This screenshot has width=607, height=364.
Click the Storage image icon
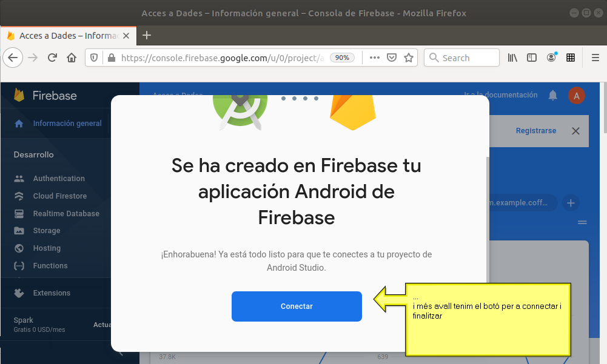pos(19,231)
